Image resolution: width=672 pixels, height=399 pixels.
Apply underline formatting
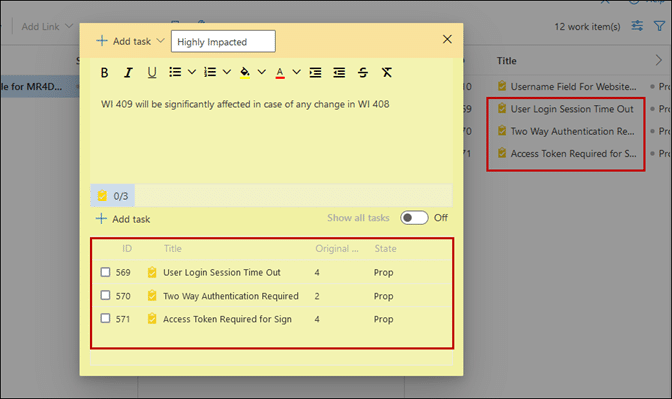point(152,72)
